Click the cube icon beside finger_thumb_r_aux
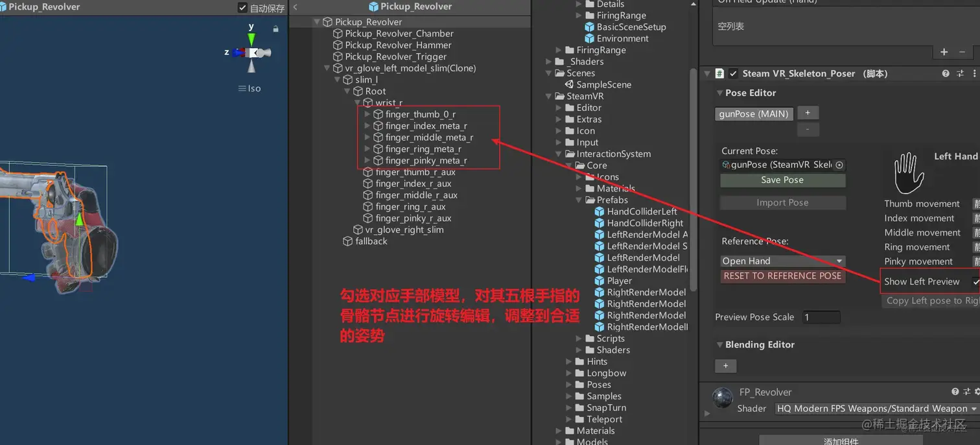Image resolution: width=980 pixels, height=445 pixels. pos(368,173)
